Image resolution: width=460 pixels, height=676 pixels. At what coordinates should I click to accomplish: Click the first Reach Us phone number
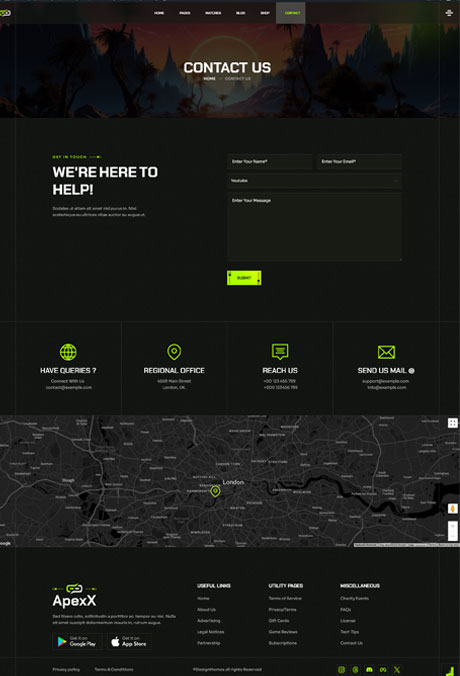280,381
